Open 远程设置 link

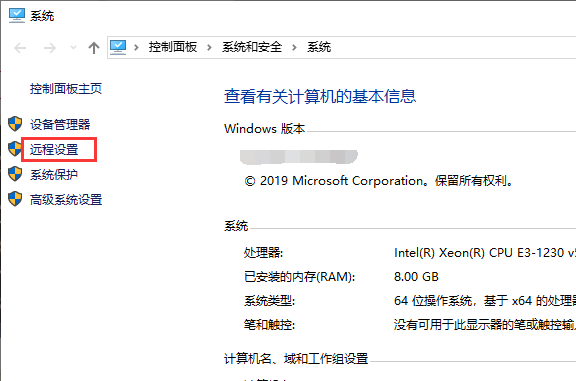click(x=54, y=150)
